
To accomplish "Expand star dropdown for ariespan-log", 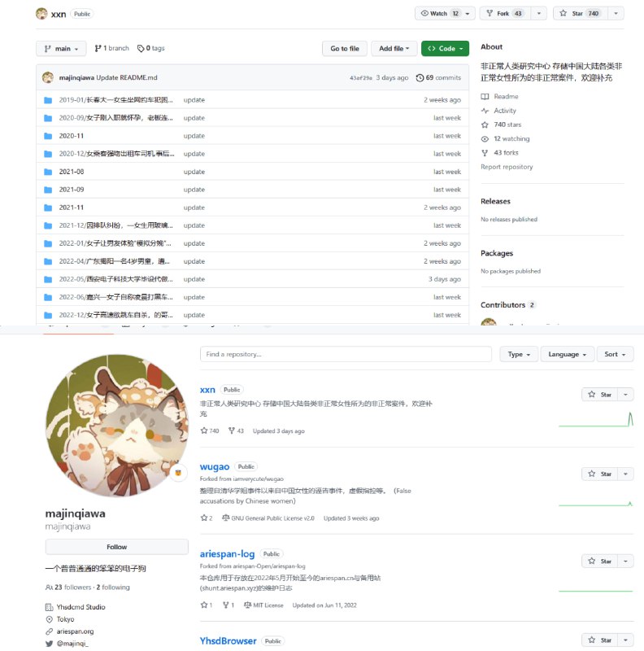I will coord(626,561).
